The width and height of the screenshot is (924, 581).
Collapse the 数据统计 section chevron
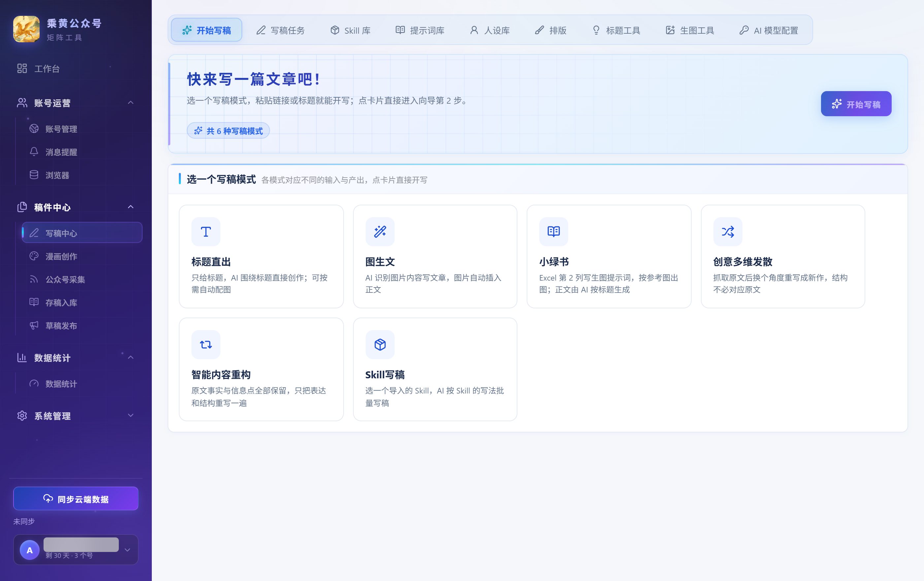pos(130,357)
